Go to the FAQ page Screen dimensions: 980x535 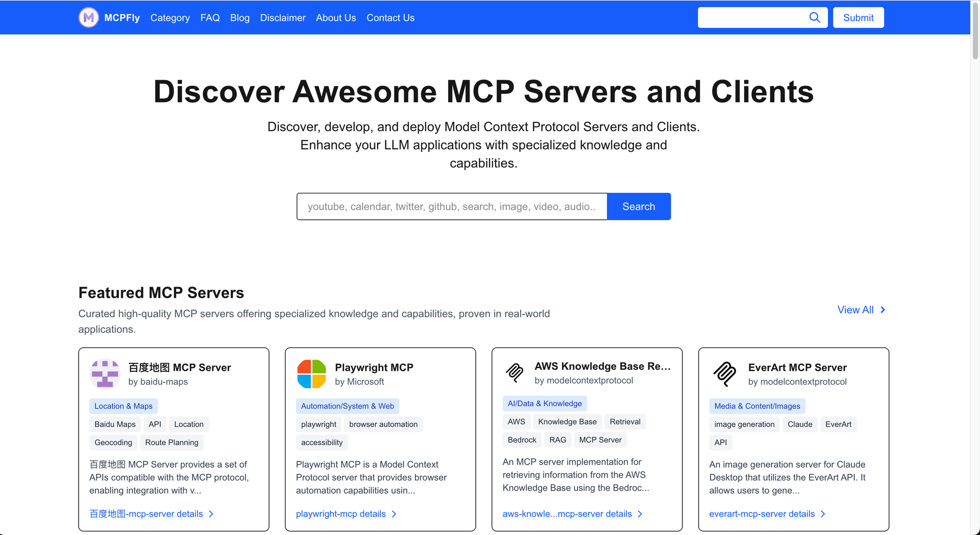click(x=210, y=18)
